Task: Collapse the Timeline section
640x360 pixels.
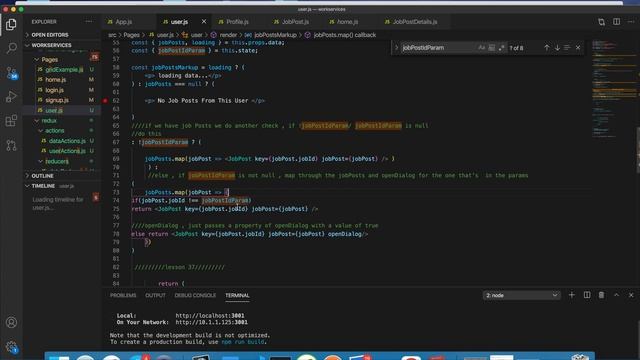Action: pos(61,186)
